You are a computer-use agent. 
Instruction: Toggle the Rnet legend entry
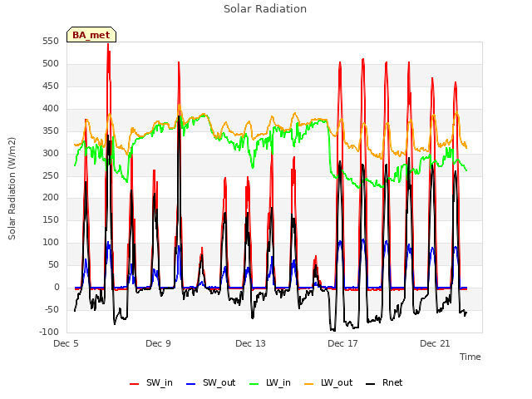click(384, 382)
